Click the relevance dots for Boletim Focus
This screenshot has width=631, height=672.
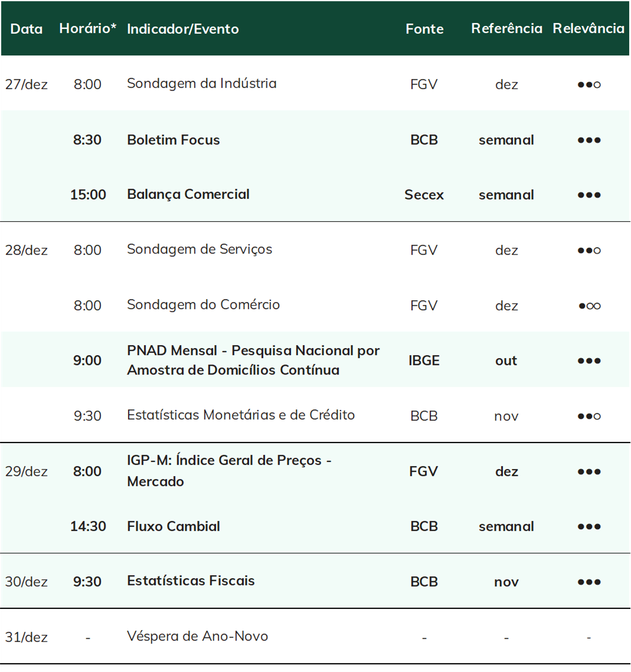point(589,140)
